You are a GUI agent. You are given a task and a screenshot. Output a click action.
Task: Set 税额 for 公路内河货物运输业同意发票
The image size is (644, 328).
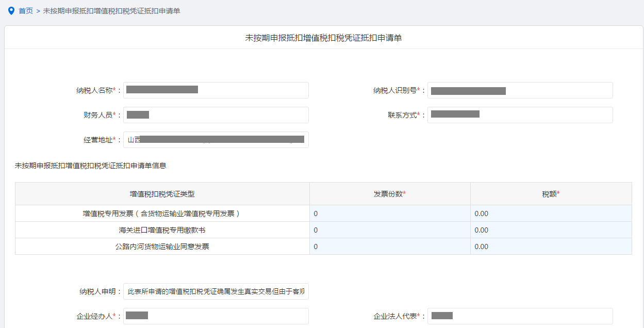coord(551,247)
